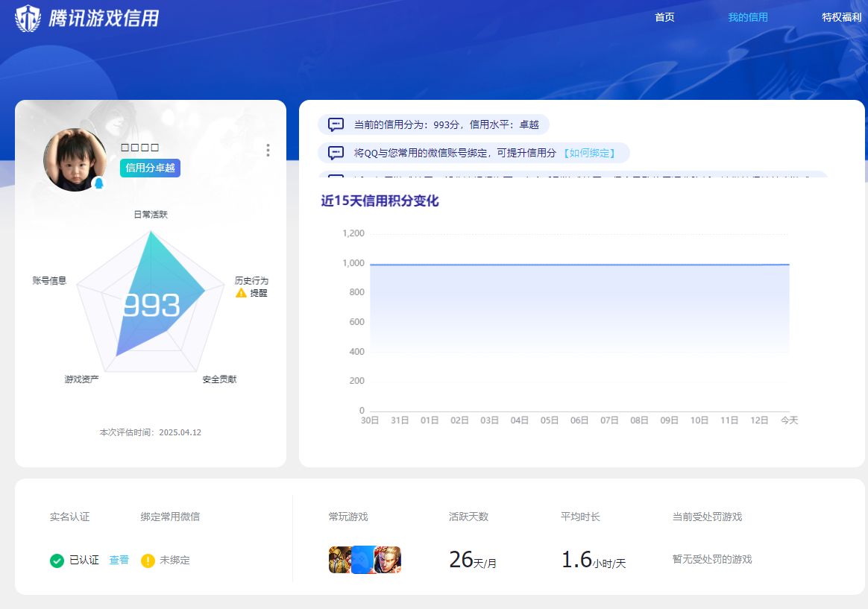Image resolution: width=868 pixels, height=609 pixels.
Task: Click the 历史行为 radar label
Action: (251, 280)
